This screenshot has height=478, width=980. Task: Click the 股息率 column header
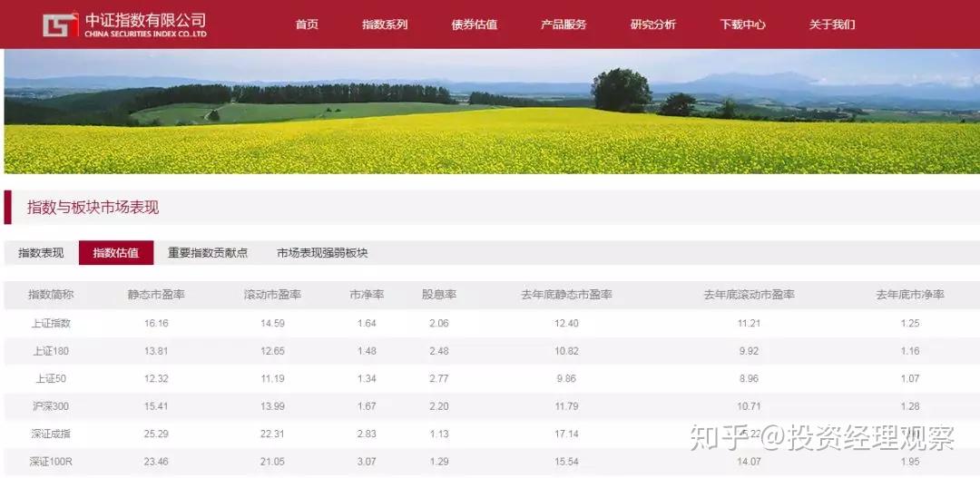coord(439,294)
